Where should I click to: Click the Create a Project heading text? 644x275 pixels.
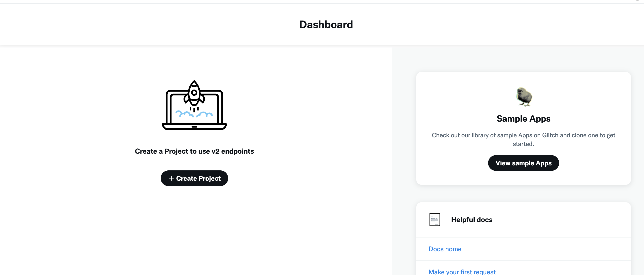pos(194,151)
